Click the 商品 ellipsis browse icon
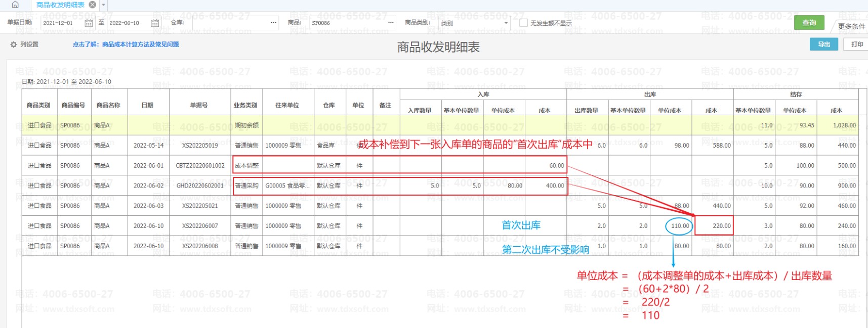868x328 pixels. [x=391, y=23]
